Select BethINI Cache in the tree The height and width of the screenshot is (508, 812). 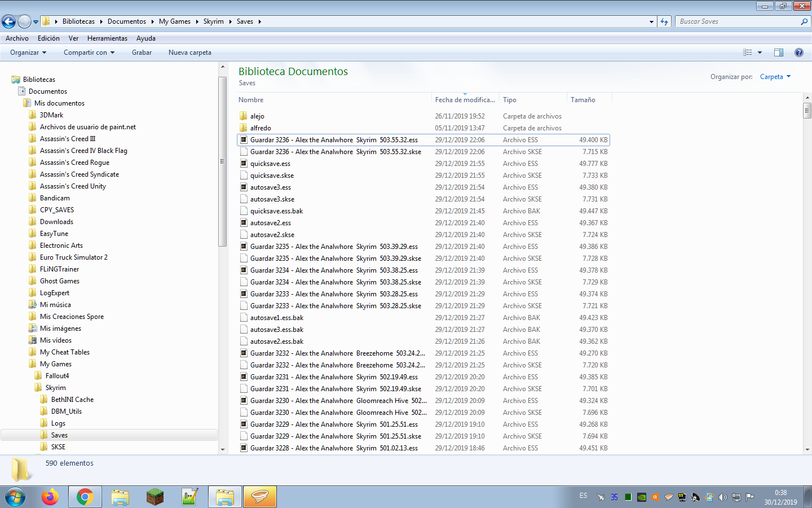[x=72, y=400]
